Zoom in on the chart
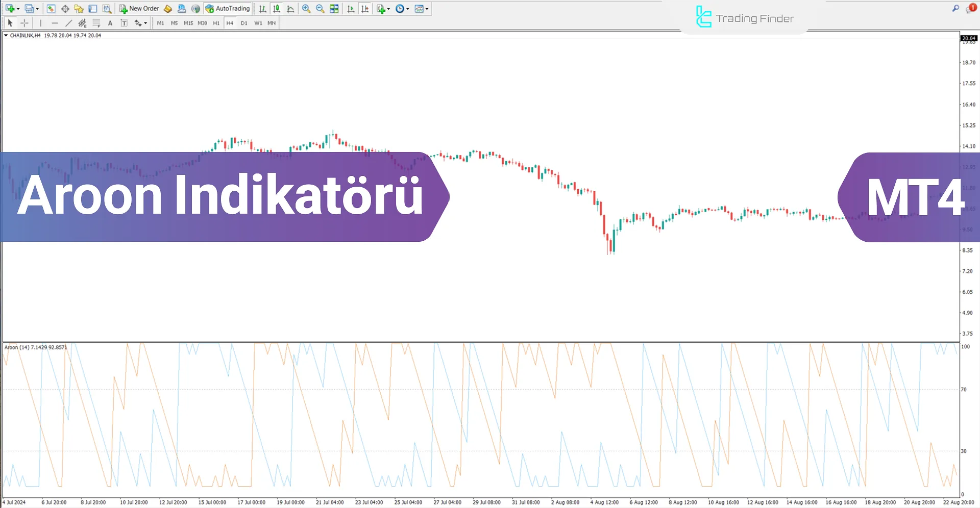 click(306, 9)
